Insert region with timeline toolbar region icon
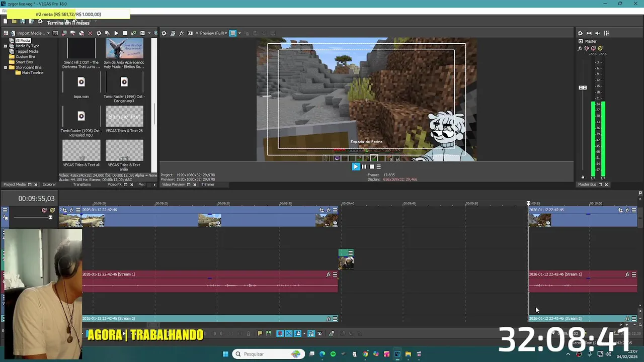The height and width of the screenshot is (362, 644). coord(269,333)
